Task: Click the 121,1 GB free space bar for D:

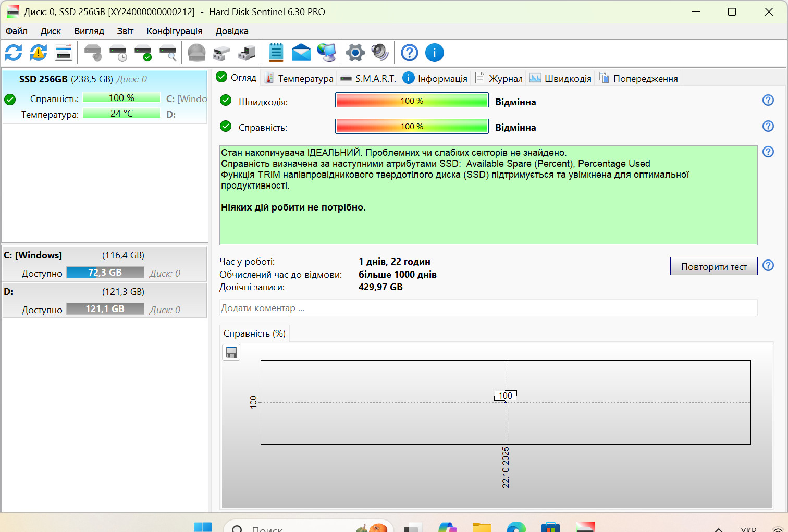Action: tap(105, 308)
